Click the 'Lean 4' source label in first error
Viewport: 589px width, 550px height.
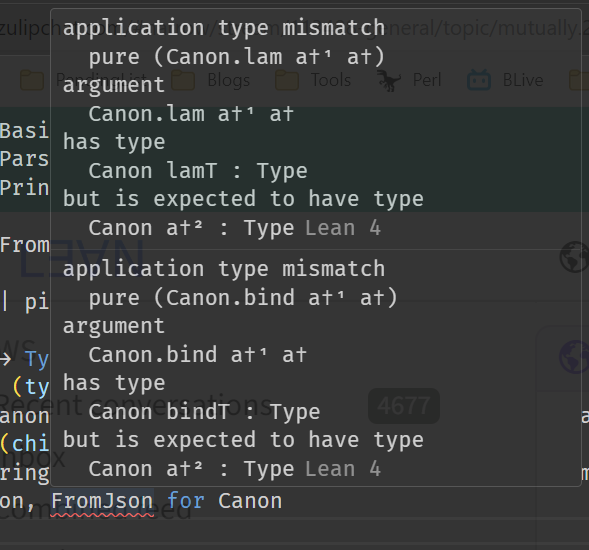point(343,228)
